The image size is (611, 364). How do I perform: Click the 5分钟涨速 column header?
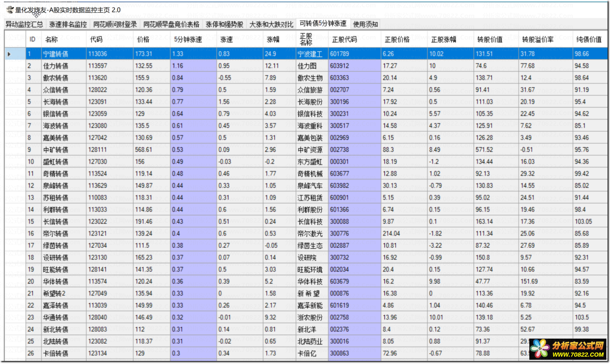(193, 39)
